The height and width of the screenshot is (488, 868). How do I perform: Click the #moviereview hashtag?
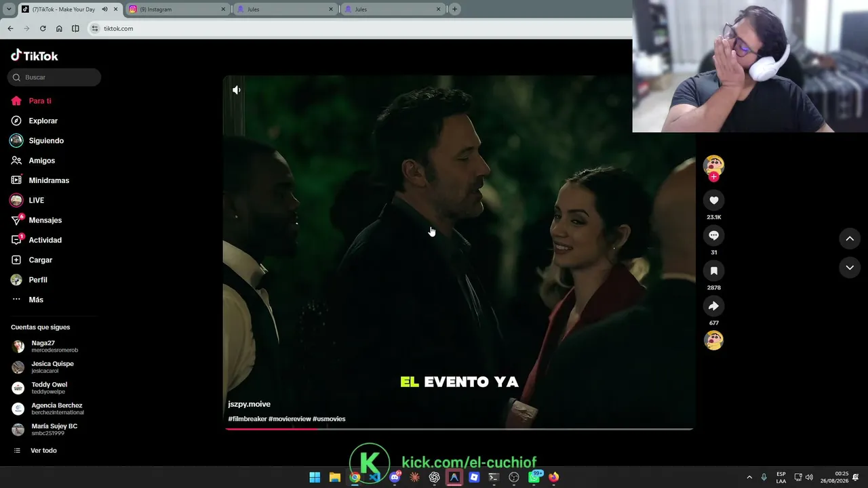(x=290, y=419)
